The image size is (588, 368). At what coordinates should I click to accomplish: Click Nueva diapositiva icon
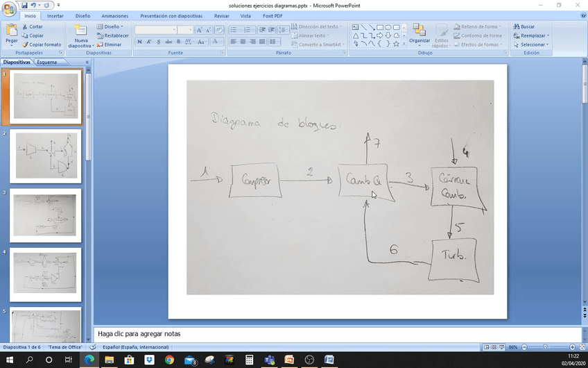(80, 30)
